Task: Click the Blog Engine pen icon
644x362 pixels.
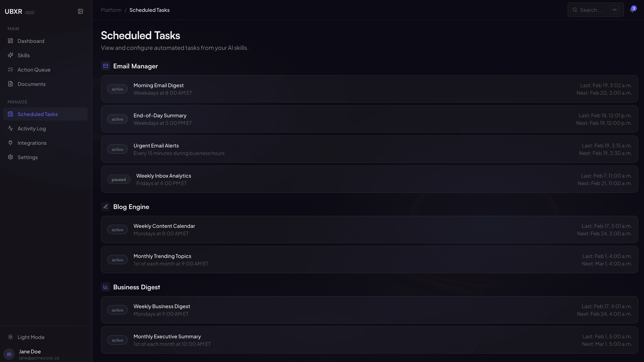Action: 105,206
